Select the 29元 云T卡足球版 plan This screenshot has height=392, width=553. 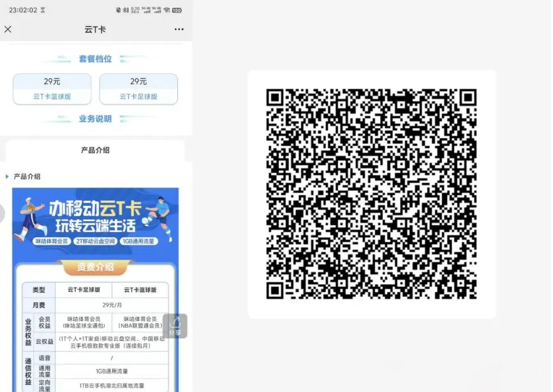[x=138, y=89]
